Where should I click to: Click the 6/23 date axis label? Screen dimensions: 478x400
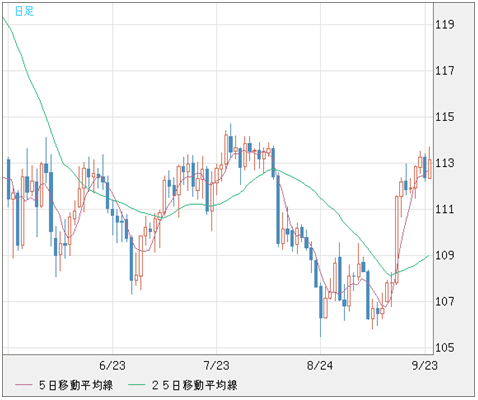coord(112,365)
